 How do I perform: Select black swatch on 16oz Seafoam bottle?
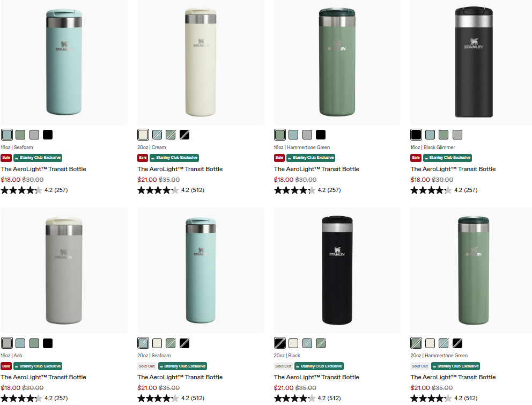[48, 135]
